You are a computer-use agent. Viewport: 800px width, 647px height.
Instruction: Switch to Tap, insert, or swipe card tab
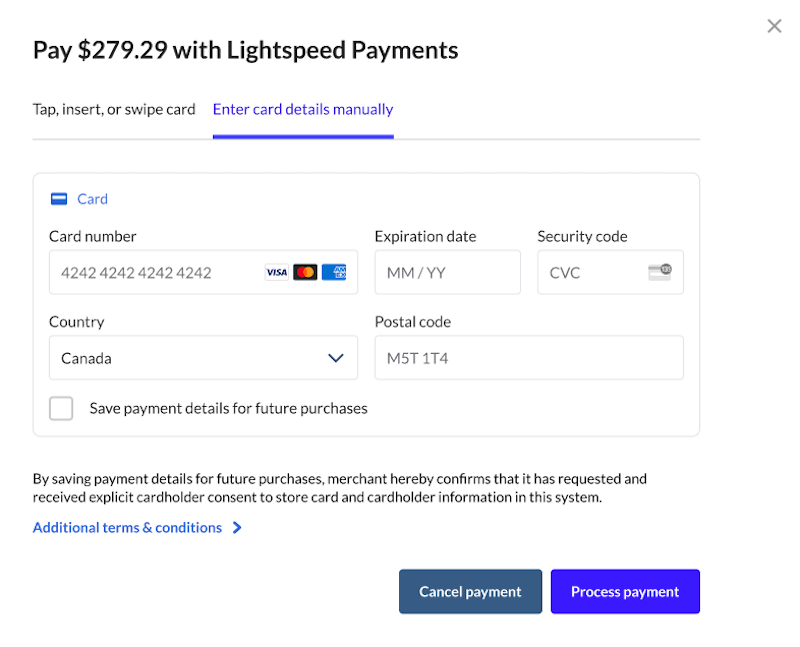coord(113,109)
